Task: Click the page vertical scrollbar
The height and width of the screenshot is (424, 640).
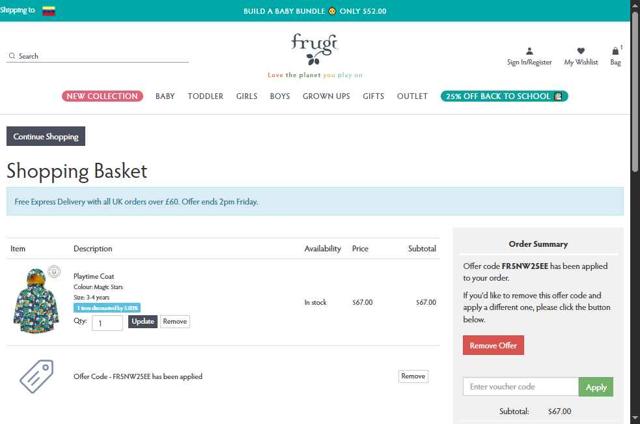Action: point(635,90)
